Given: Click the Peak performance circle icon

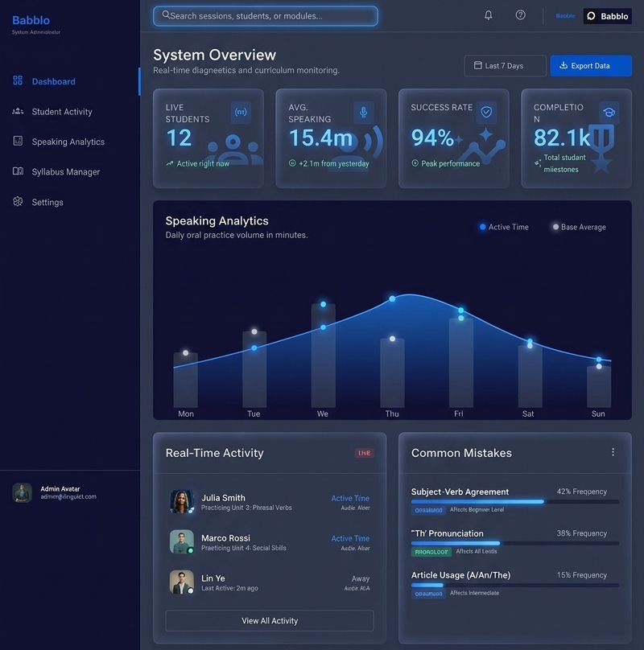Looking at the screenshot, I should (x=415, y=163).
